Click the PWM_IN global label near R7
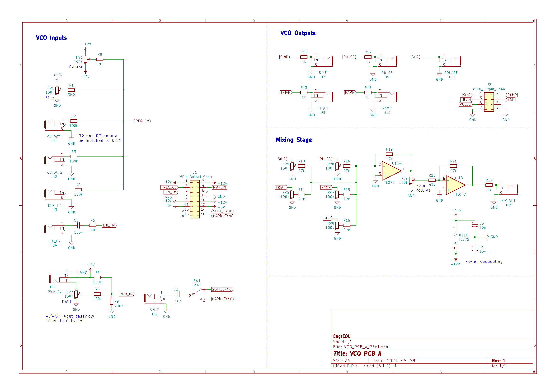Viewport: 555px width, 392px height. [x=126, y=294]
